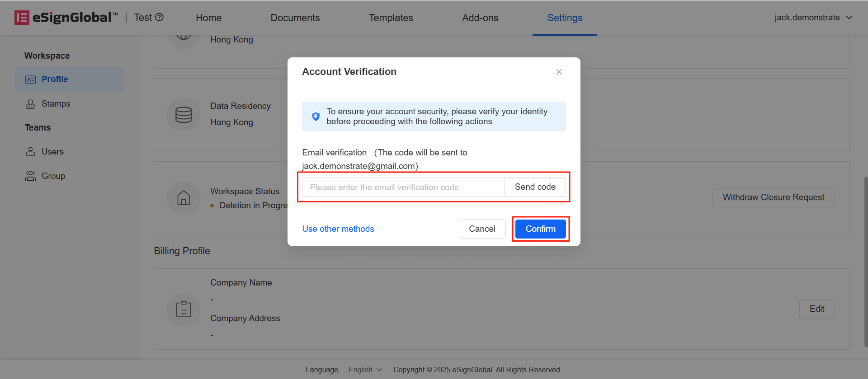Viewport: 868px width, 379px height.
Task: Switch to the Templates tab
Action: 391,18
